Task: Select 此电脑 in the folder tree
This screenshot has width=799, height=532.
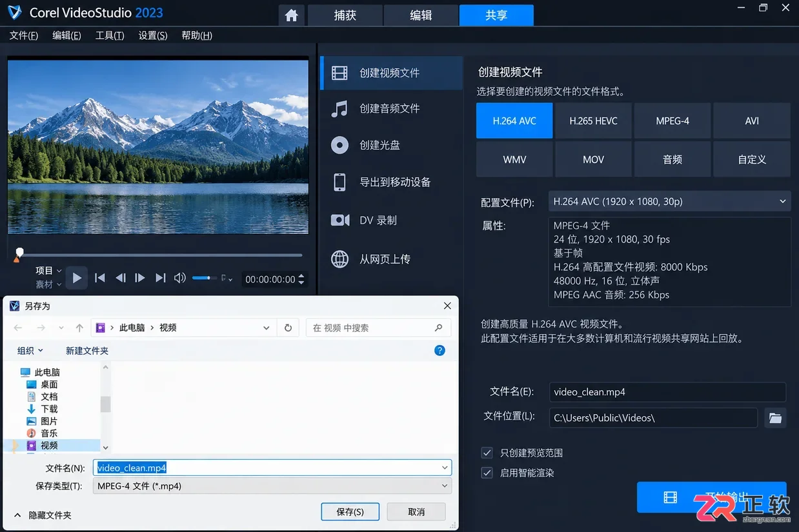Action: click(x=40, y=372)
